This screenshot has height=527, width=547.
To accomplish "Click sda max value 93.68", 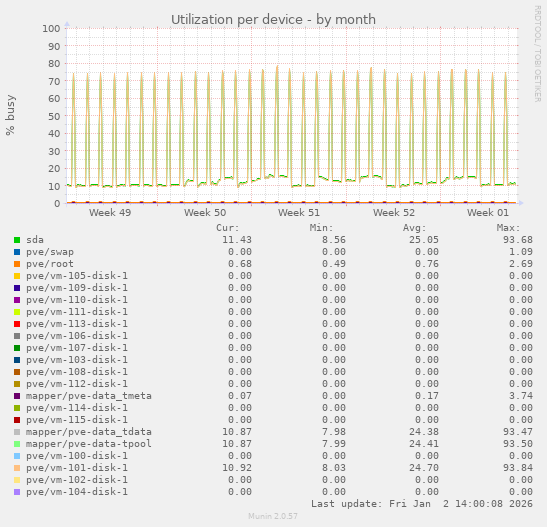I will pyautogui.click(x=518, y=240).
